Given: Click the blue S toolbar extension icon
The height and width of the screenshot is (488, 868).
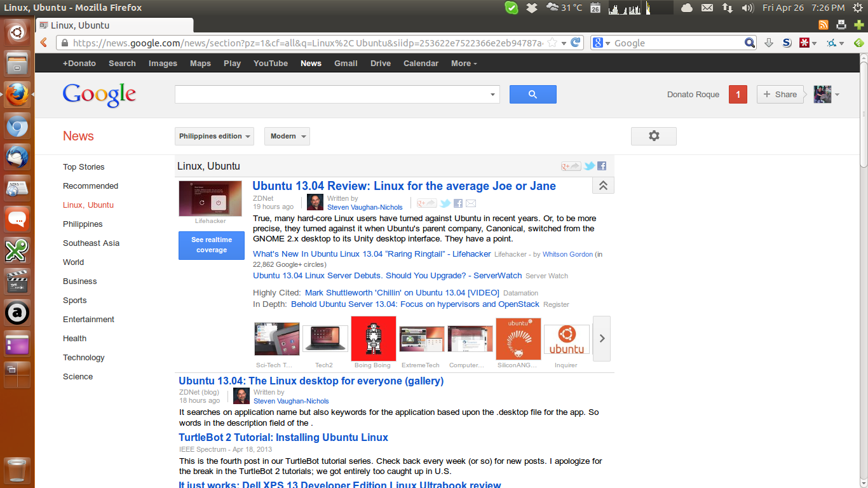Looking at the screenshot, I should [x=787, y=43].
